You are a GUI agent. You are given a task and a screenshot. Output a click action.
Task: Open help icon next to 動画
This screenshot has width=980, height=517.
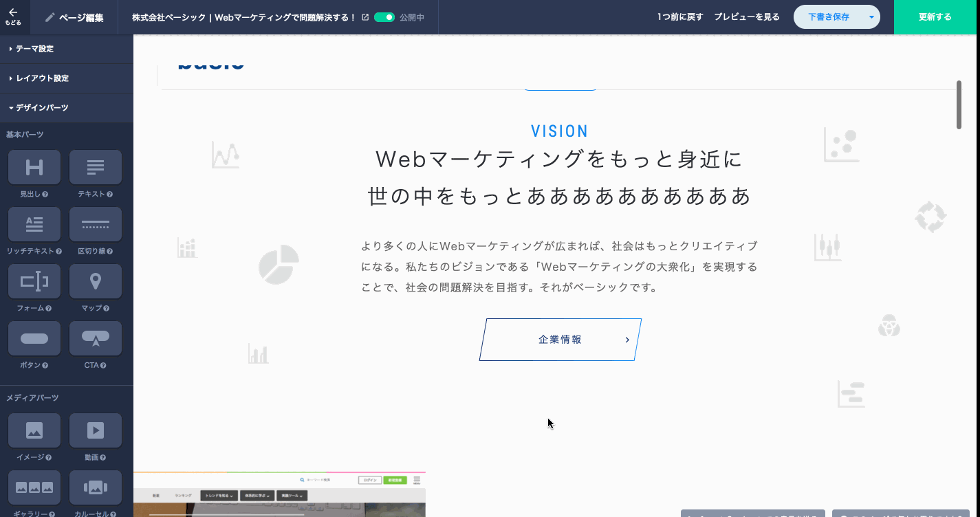(102, 458)
